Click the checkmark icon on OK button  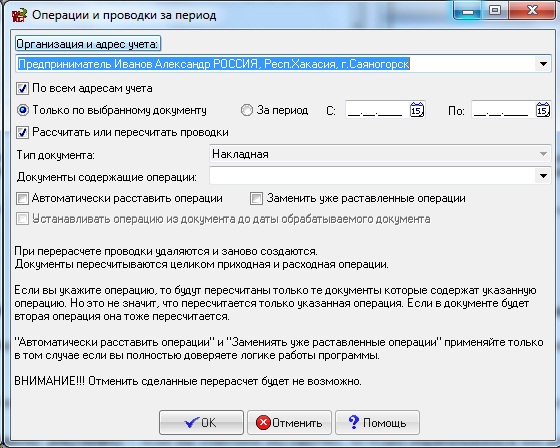pos(192,423)
